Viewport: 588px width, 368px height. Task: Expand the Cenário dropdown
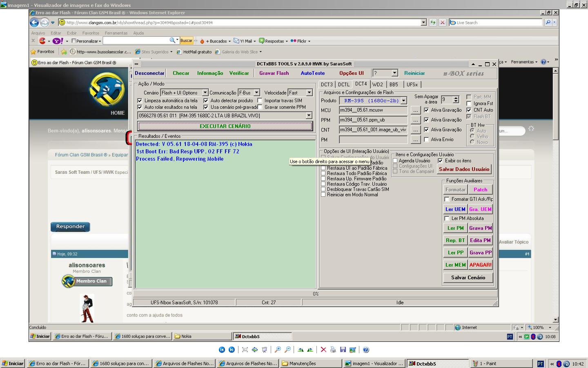205,93
